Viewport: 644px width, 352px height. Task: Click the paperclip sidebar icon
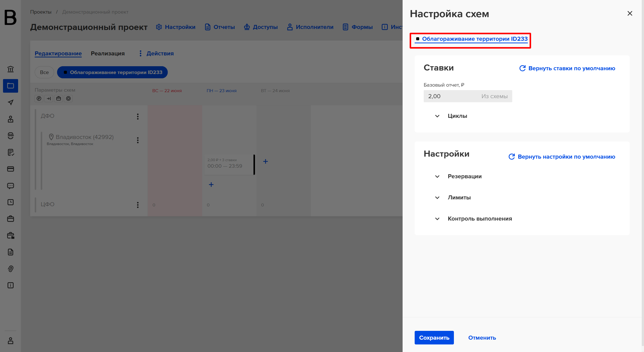pos(11,269)
